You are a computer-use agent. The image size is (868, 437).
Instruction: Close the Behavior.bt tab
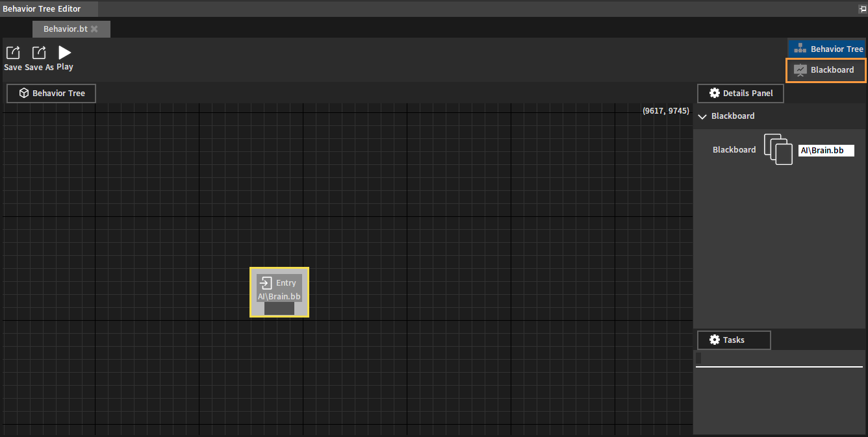[x=94, y=29]
